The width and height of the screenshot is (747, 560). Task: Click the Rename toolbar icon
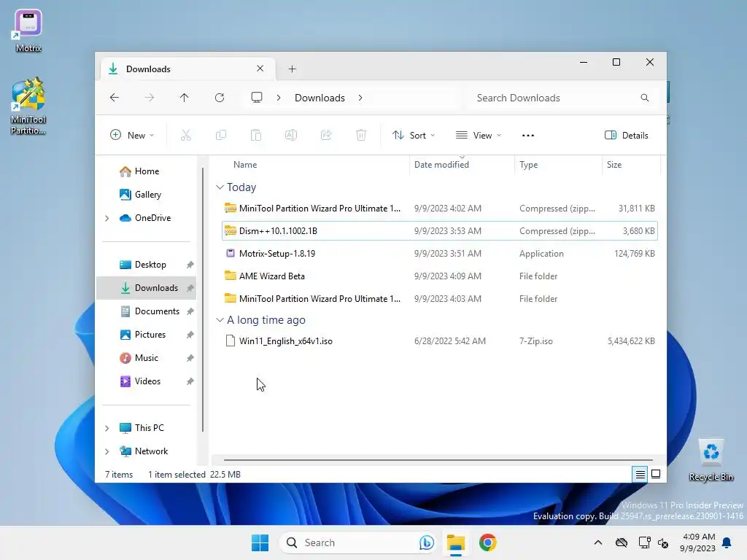[291, 135]
